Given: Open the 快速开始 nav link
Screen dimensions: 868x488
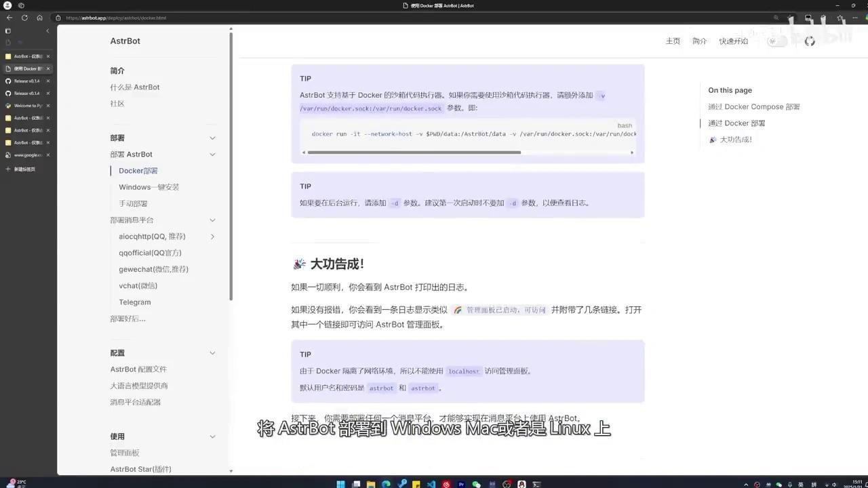Looking at the screenshot, I should [x=733, y=41].
